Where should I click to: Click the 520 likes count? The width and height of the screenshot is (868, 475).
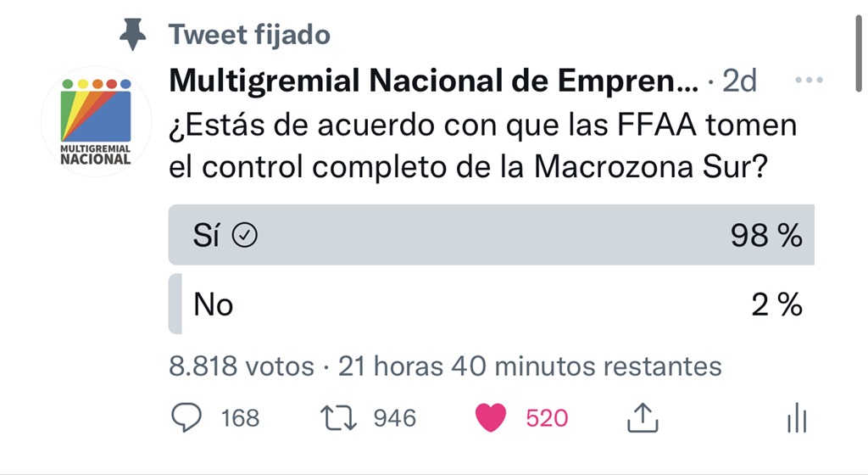pyautogui.click(x=547, y=418)
